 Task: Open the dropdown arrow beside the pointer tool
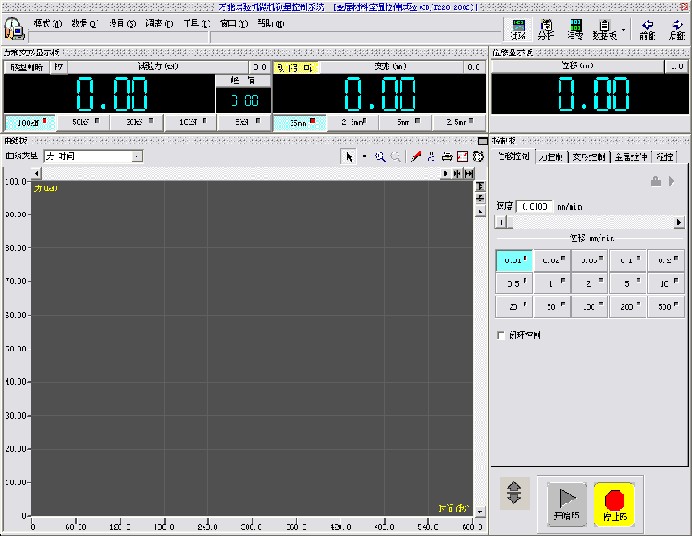(x=364, y=157)
